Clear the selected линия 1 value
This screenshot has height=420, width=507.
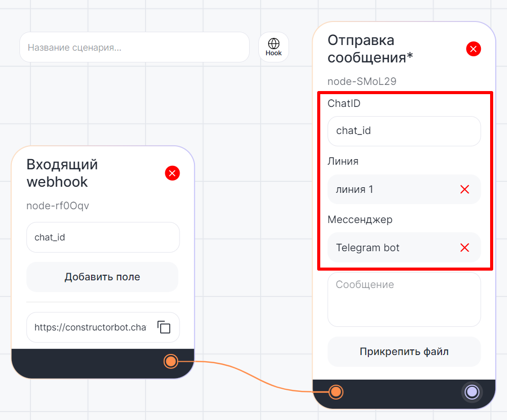[465, 189]
